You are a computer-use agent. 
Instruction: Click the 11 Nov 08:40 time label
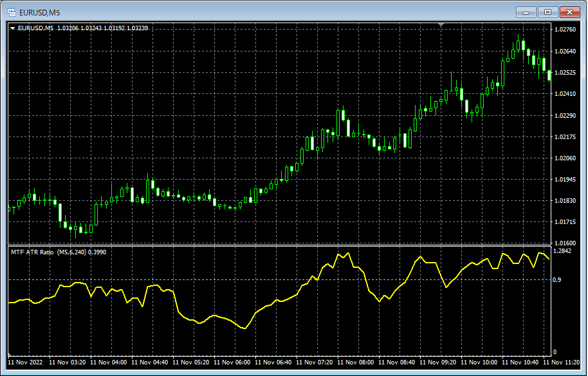pos(396,362)
